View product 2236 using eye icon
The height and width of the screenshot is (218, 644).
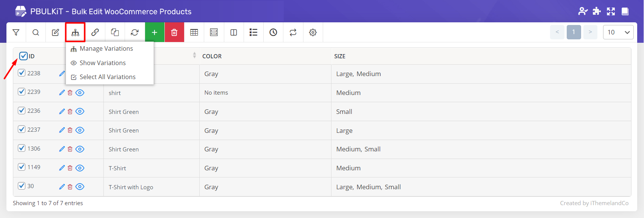click(80, 111)
